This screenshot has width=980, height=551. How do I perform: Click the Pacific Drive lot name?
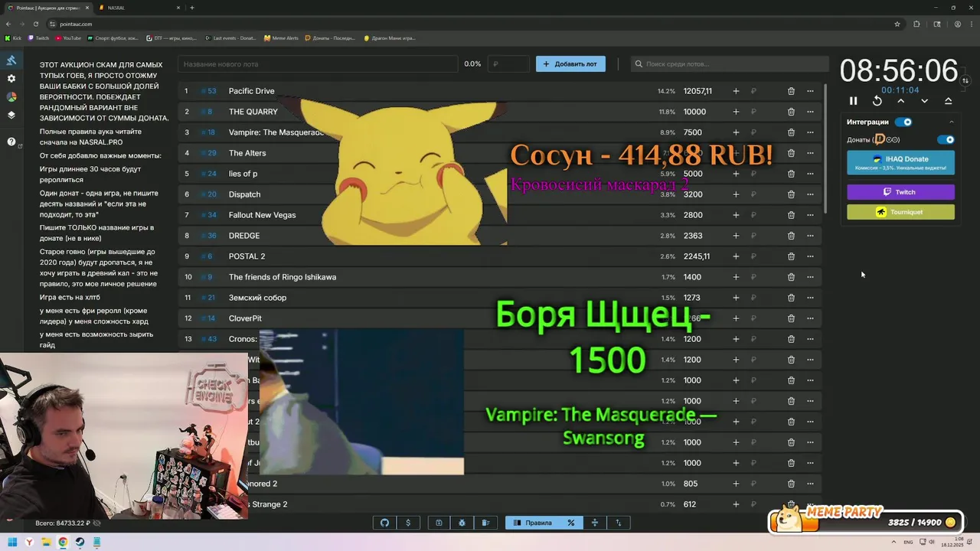click(251, 91)
